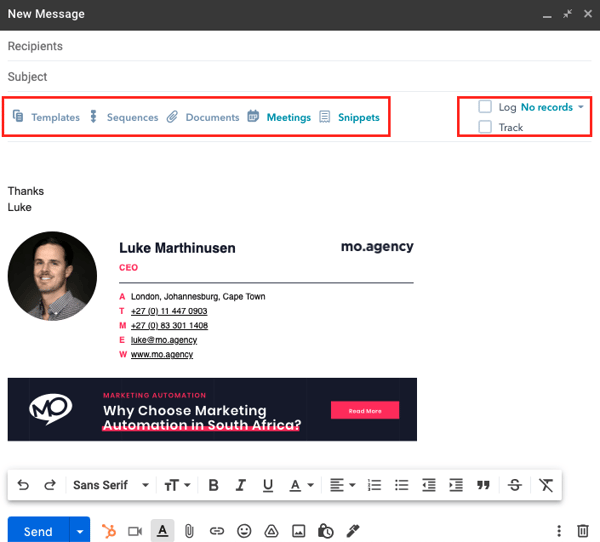The width and height of the screenshot is (600, 542).
Task: Exit full-screen on the compose window
Action: (x=567, y=14)
